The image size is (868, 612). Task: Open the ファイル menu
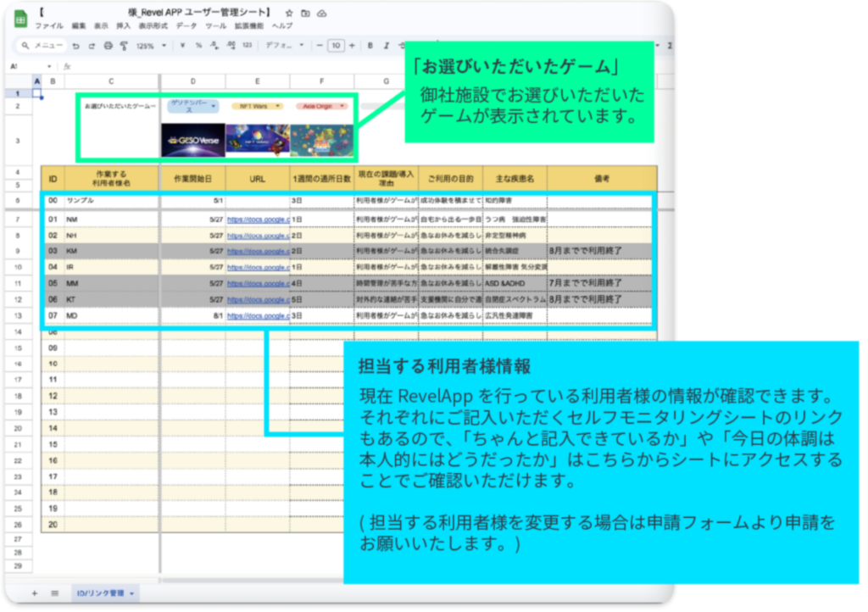pos(48,26)
